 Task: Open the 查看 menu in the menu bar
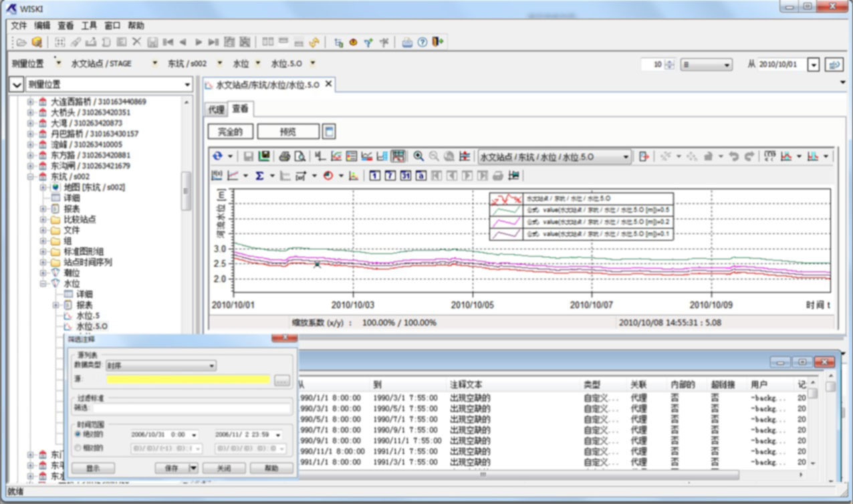[66, 25]
